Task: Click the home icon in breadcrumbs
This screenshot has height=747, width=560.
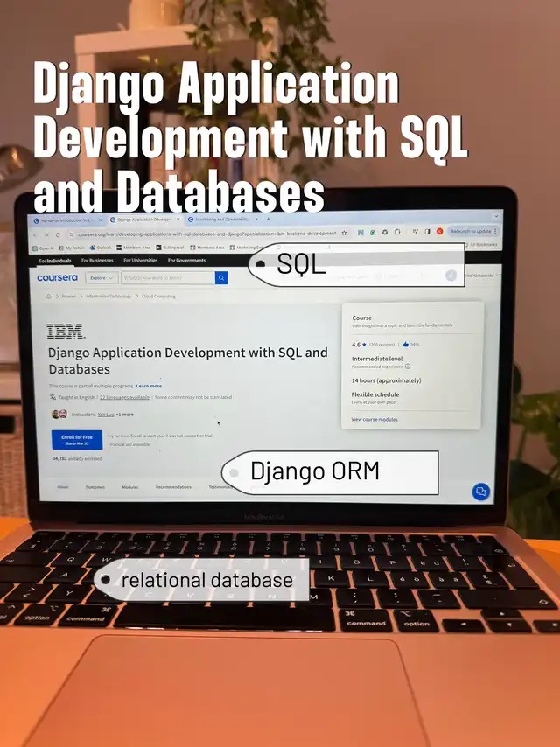Action: [x=49, y=297]
